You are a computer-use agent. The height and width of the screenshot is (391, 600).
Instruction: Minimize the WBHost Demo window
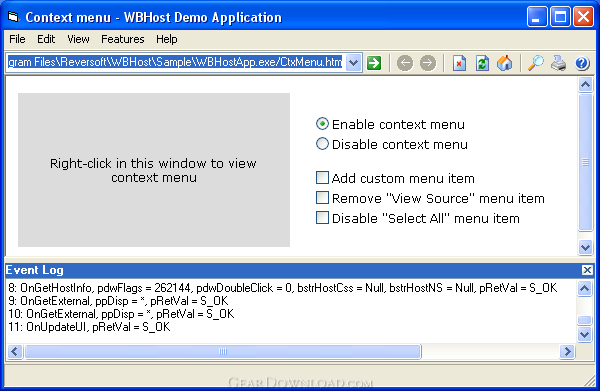tap(536, 17)
